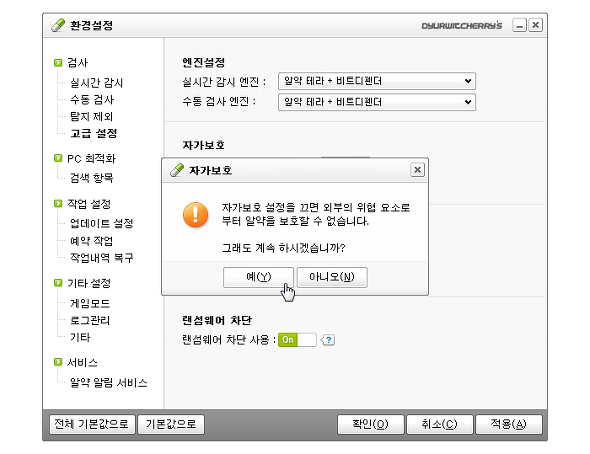This screenshot has height=454, width=590.
Task: Click the green arrow icon beside 검사
Action: (x=58, y=62)
